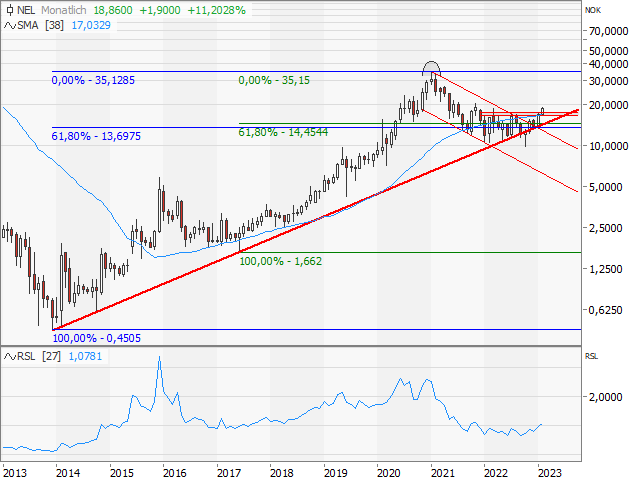
Task: Click the 2,5000 price axis label
Action: 605,228
